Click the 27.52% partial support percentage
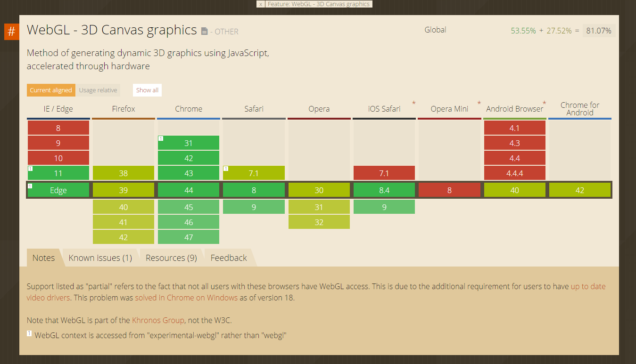 (559, 31)
